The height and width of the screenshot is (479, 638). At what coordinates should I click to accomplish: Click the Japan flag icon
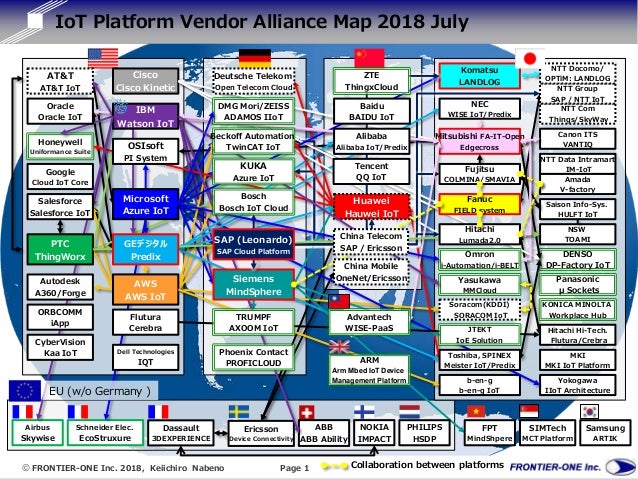[530, 59]
